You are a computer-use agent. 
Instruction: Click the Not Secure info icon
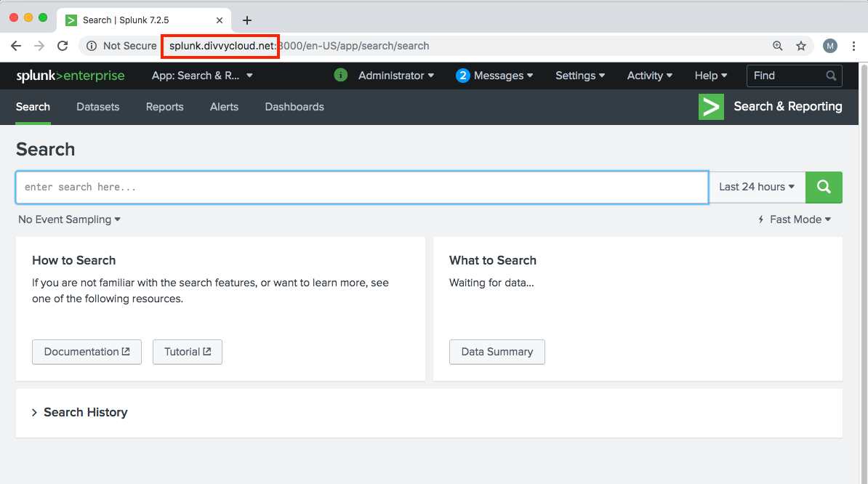(92, 46)
